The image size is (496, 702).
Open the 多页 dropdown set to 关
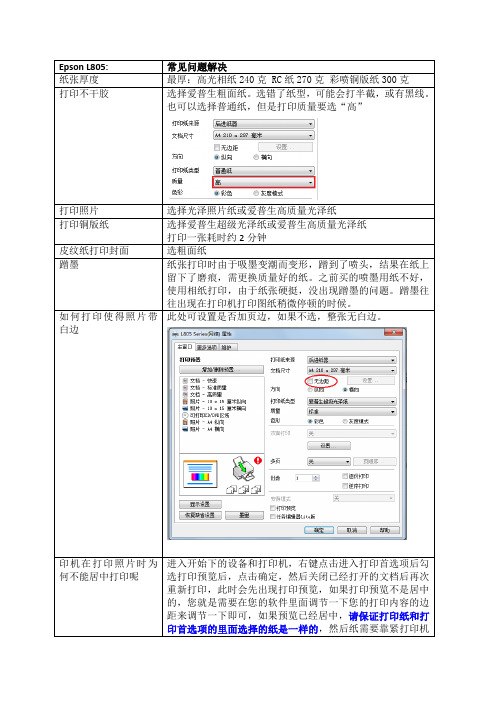(x=329, y=462)
